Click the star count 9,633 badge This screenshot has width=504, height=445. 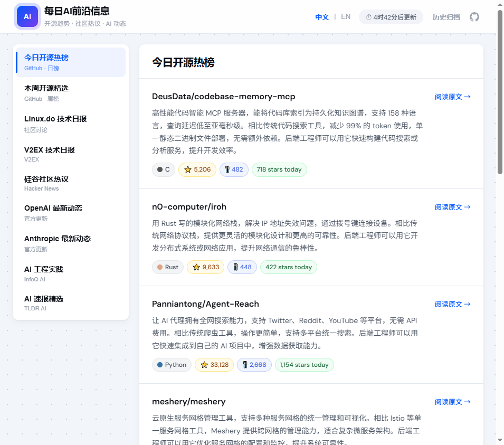point(206,267)
